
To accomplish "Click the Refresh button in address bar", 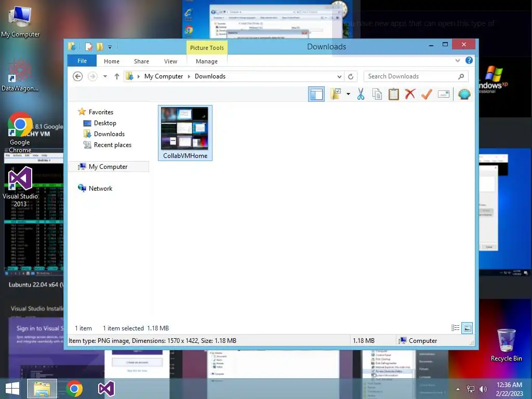I will [351, 76].
